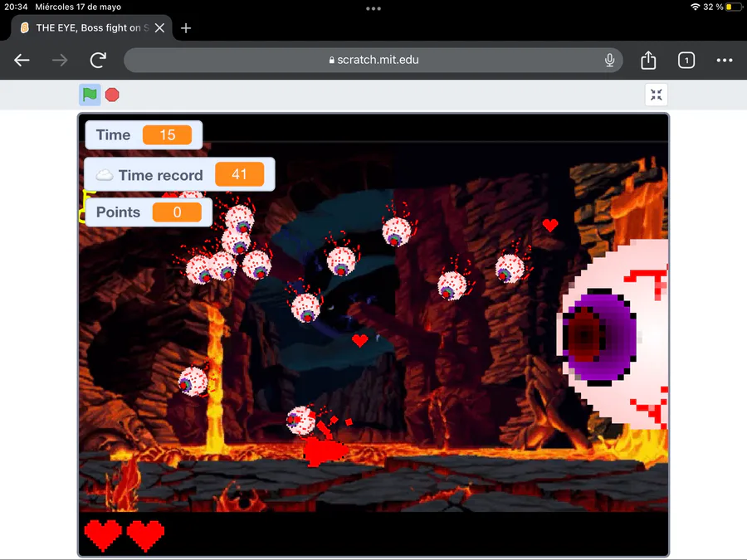Collect the small heart near the boss
This screenshot has height=560, width=747.
pos(550,225)
